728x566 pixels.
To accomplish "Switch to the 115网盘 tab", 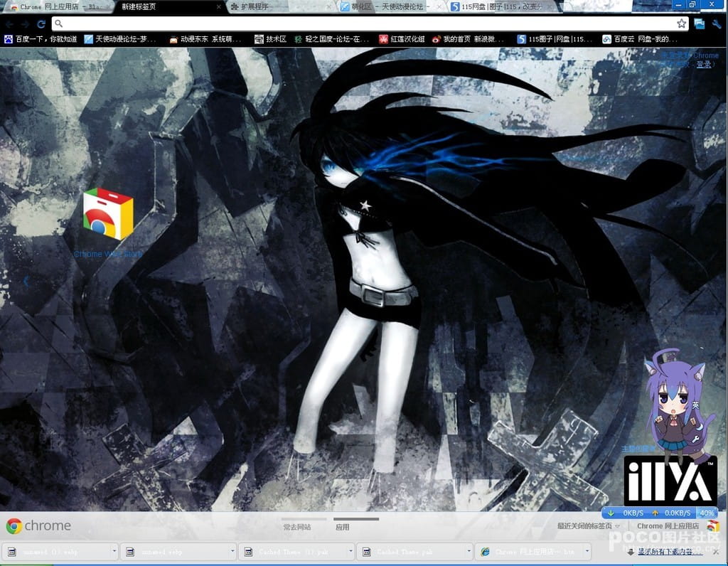I will click(500, 7).
